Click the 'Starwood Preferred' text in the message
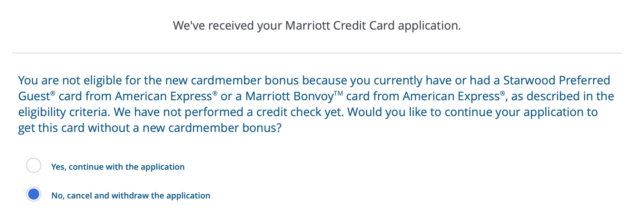This screenshot has width=644, height=214. [x=557, y=80]
